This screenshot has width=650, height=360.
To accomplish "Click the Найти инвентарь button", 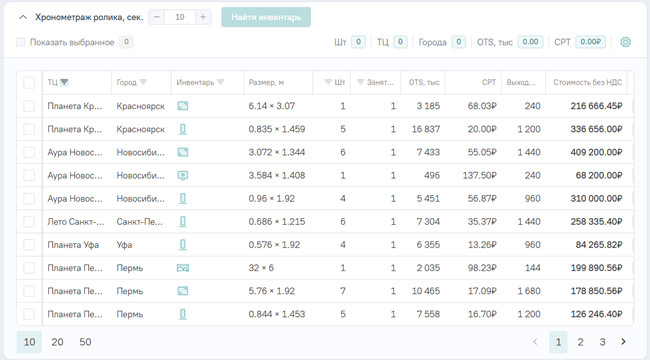I will click(266, 17).
